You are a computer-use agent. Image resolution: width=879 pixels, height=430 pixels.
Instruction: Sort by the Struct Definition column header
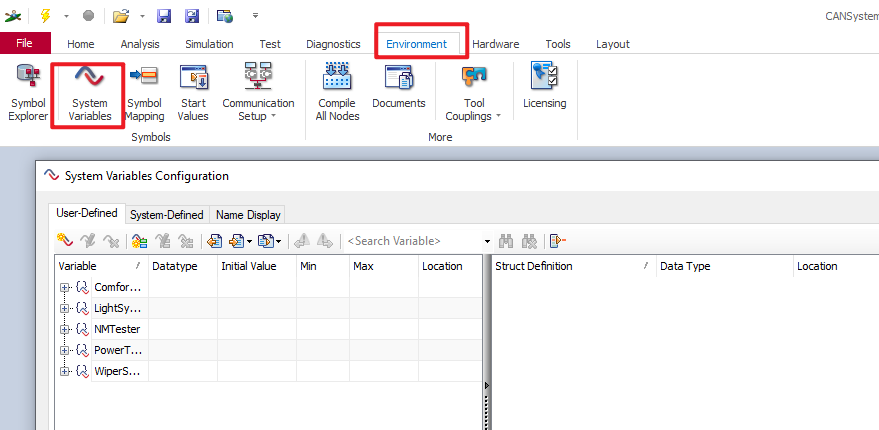pyautogui.click(x=573, y=266)
